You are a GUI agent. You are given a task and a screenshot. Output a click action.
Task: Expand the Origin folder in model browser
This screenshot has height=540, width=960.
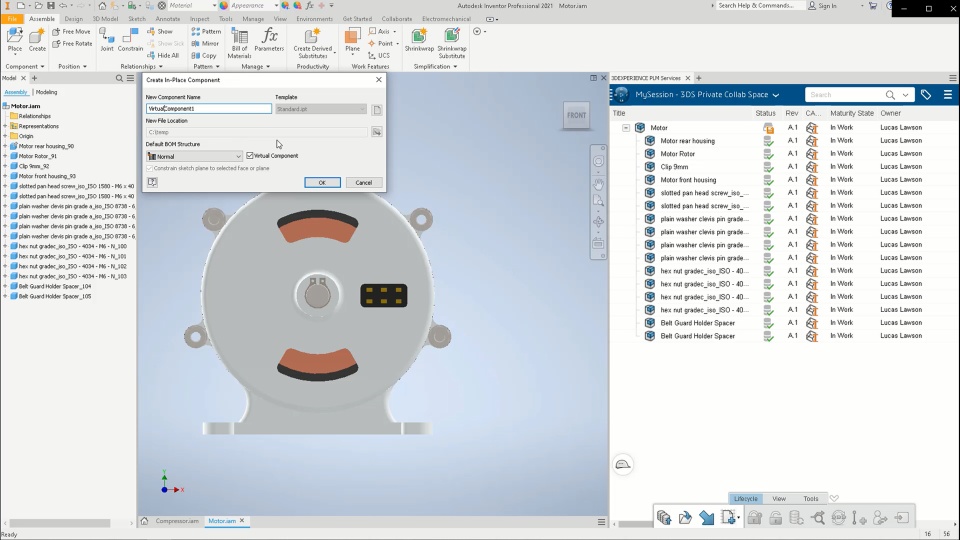tap(5, 136)
